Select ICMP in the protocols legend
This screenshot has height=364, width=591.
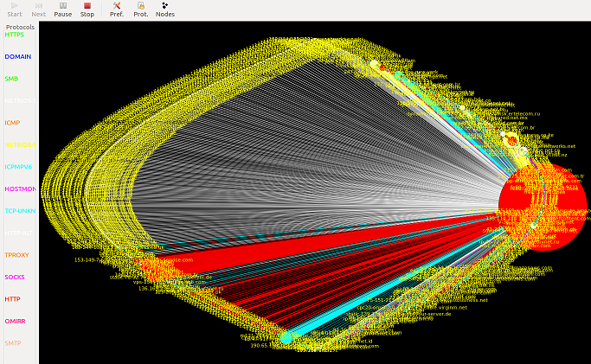pos(12,123)
